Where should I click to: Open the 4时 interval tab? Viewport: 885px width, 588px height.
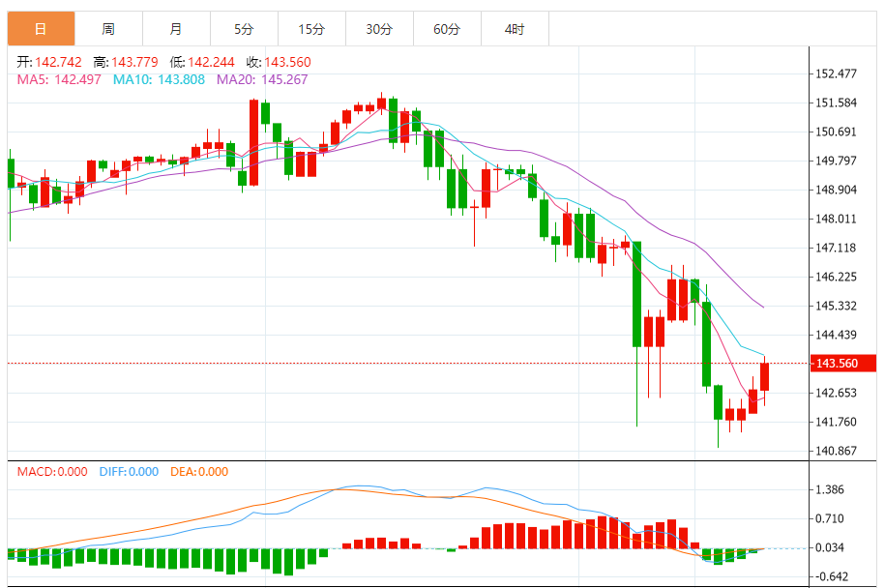(515, 29)
